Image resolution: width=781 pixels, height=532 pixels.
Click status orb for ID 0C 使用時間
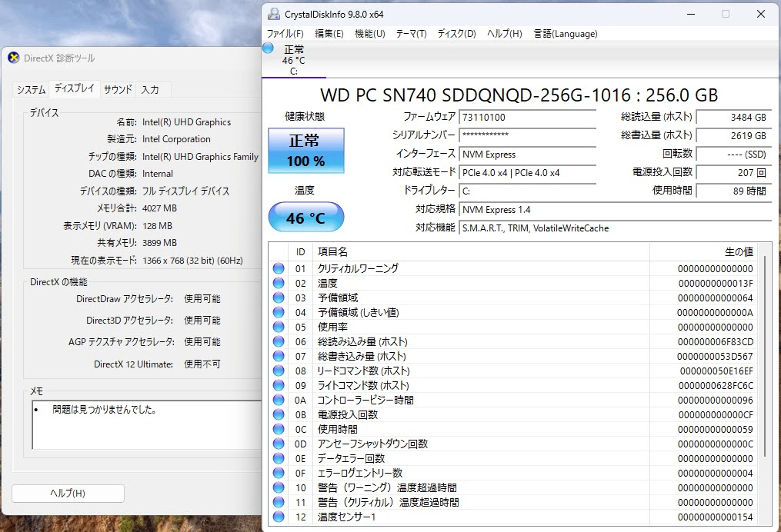[x=279, y=429]
